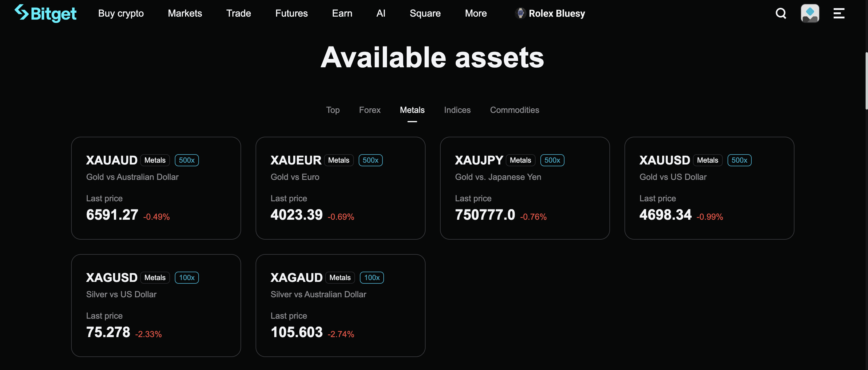Screen dimensions: 868x370
Task: Open the Buy crypto menu
Action: (121, 13)
